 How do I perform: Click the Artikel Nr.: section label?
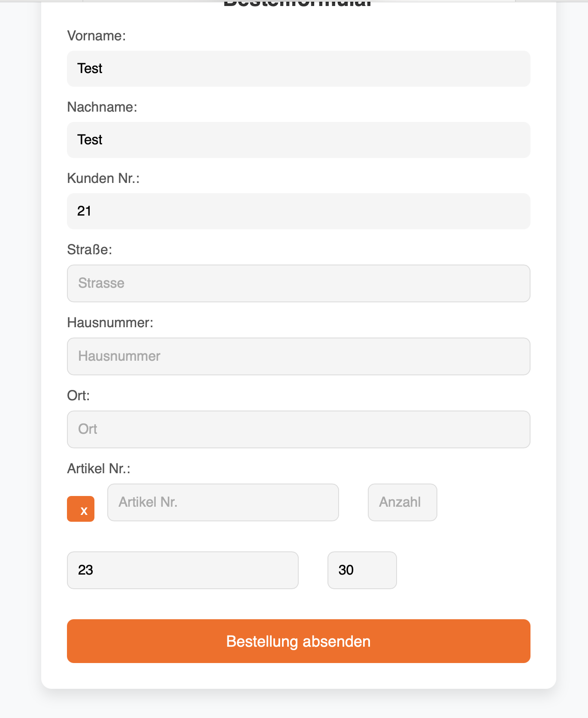[99, 469]
